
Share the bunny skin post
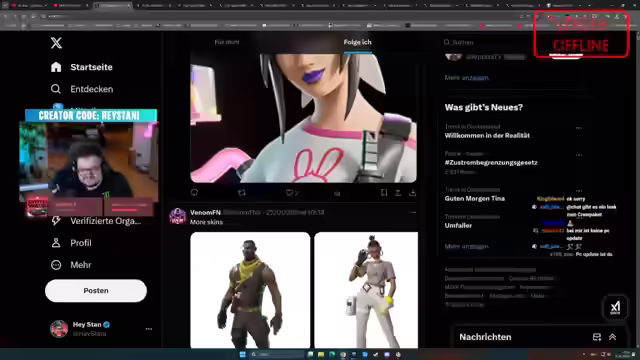(398, 193)
